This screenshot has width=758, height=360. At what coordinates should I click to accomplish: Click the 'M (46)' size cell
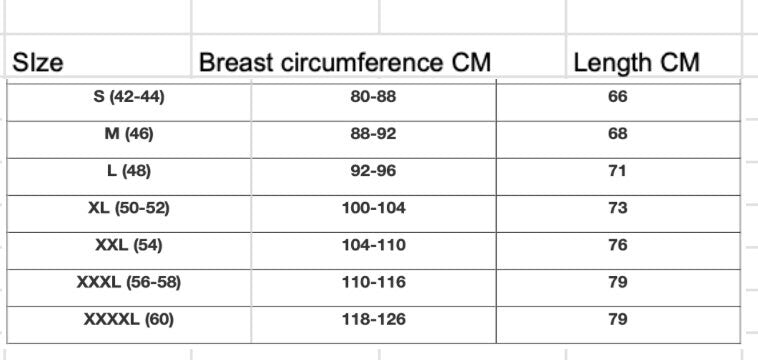click(x=129, y=139)
